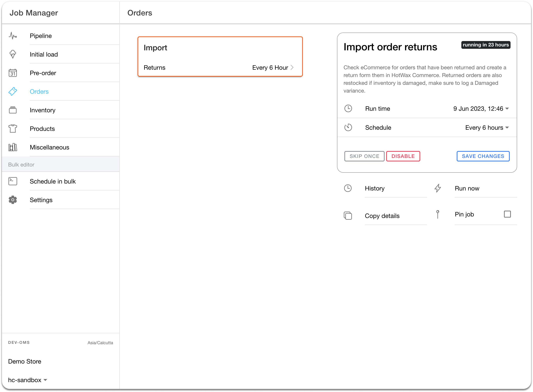This screenshot has width=533, height=392.
Task: Click the Initial load ice cream icon
Action: click(13, 54)
